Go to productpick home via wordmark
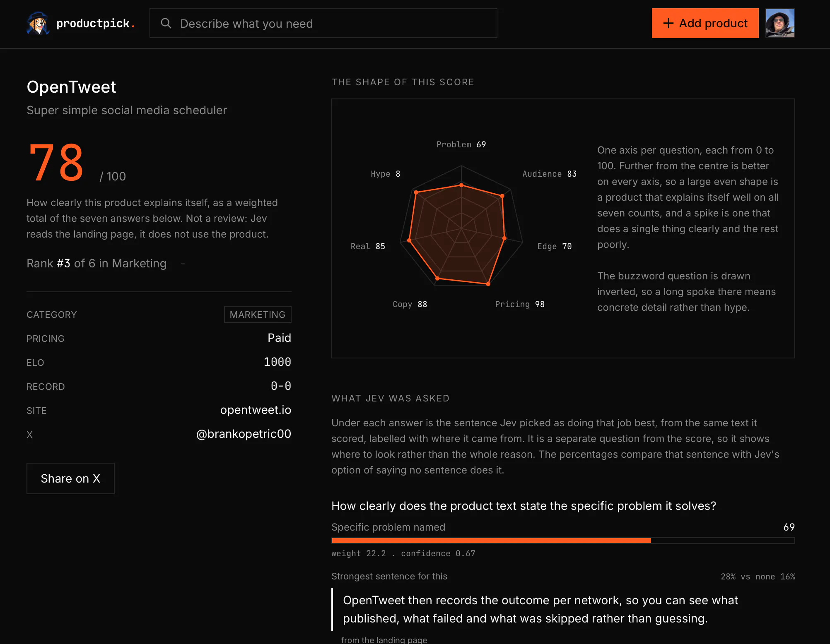 point(96,24)
